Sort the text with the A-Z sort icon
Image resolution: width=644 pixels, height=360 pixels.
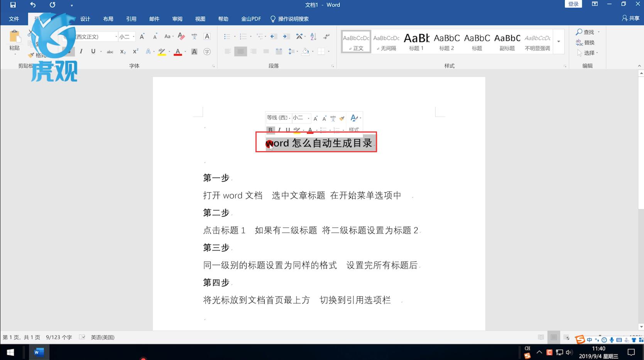pyautogui.click(x=313, y=37)
